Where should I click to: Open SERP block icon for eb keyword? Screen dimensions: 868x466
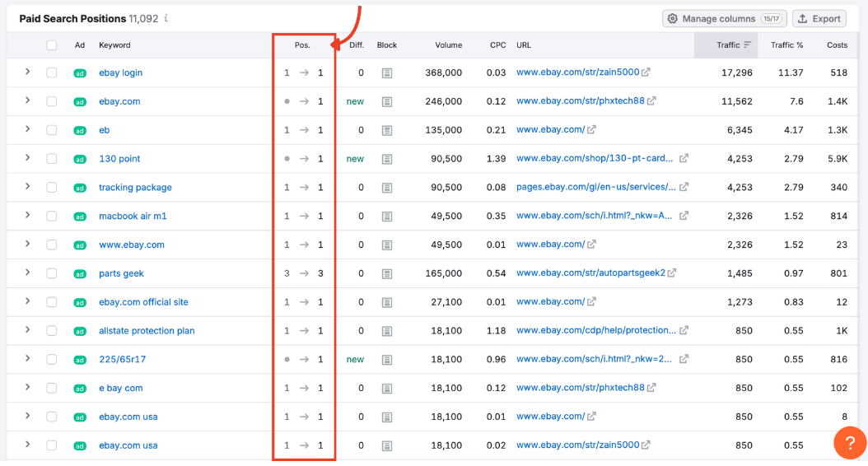tap(387, 131)
